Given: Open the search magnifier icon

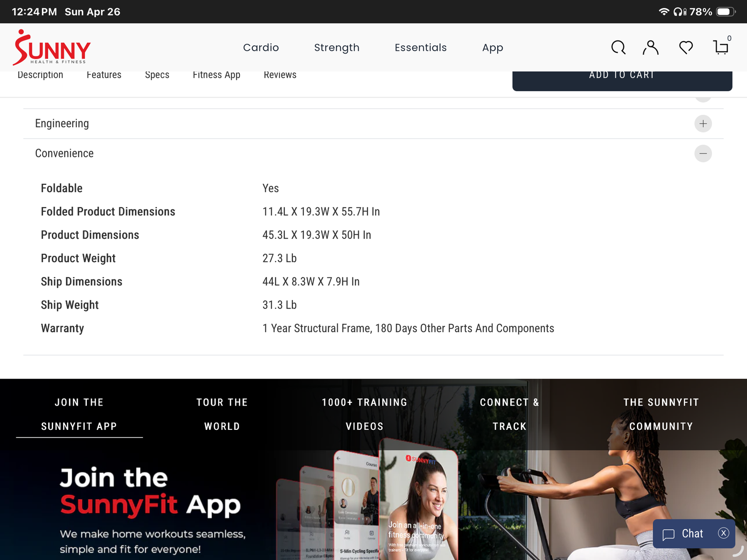Looking at the screenshot, I should pyautogui.click(x=618, y=48).
